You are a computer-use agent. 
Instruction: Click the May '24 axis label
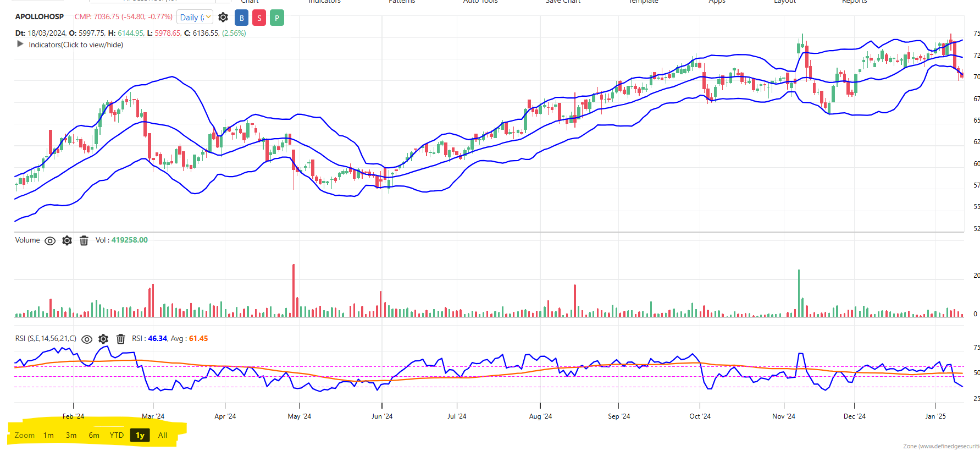click(x=299, y=416)
